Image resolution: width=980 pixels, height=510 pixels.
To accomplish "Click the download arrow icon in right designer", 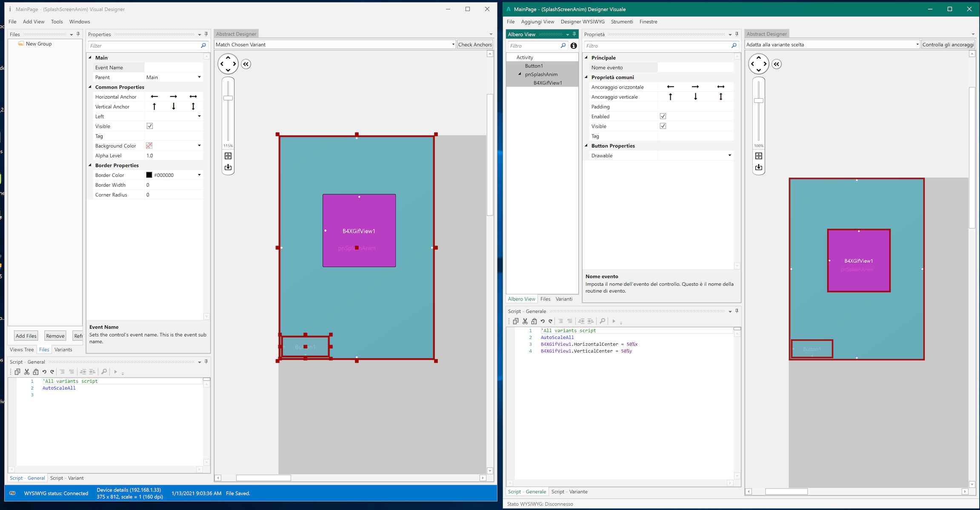I will 759,168.
